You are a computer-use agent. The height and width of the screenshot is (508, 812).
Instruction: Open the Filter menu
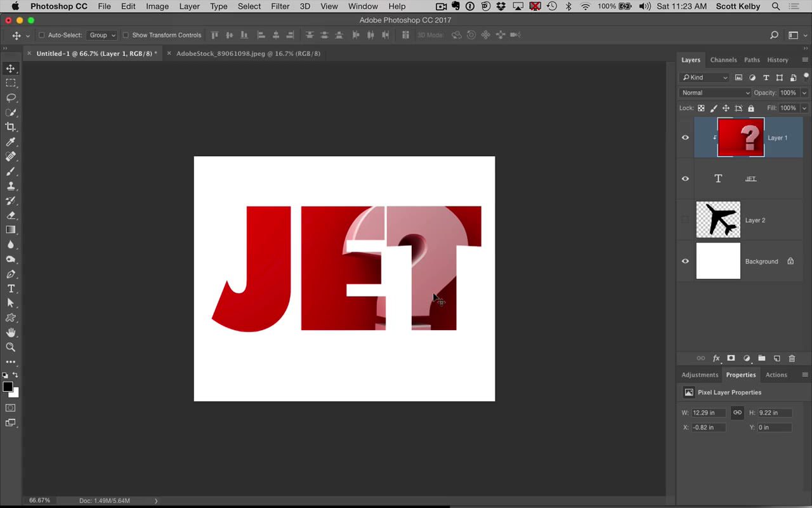click(x=280, y=6)
